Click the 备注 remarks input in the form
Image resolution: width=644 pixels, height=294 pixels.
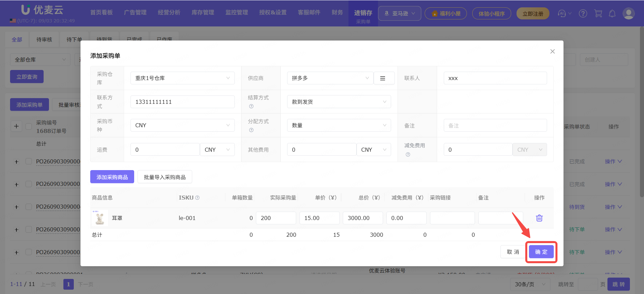[495, 125]
